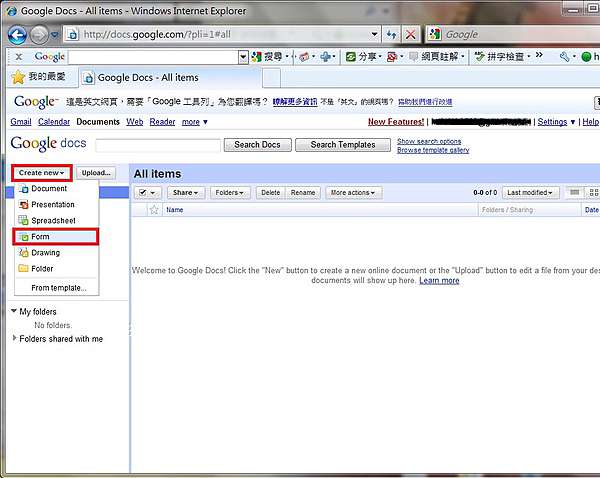Choose Presentation from the Create new menu
The width and height of the screenshot is (600, 478).
click(x=56, y=205)
